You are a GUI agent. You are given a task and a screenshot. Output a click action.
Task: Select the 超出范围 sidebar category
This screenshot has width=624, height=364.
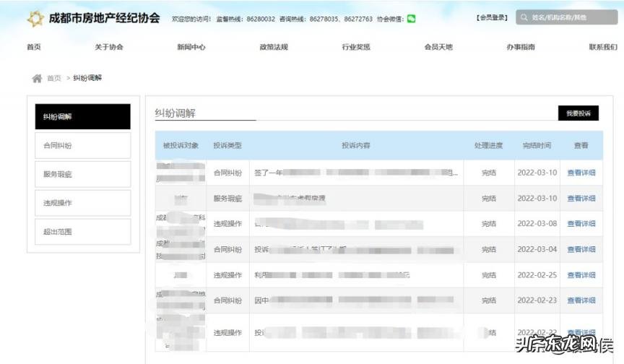tap(83, 232)
